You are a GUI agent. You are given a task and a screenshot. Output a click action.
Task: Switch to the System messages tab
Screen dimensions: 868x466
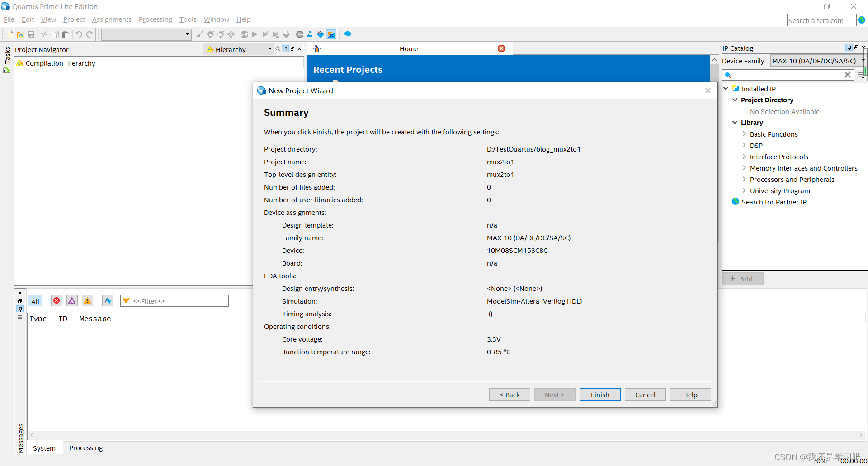tap(44, 448)
